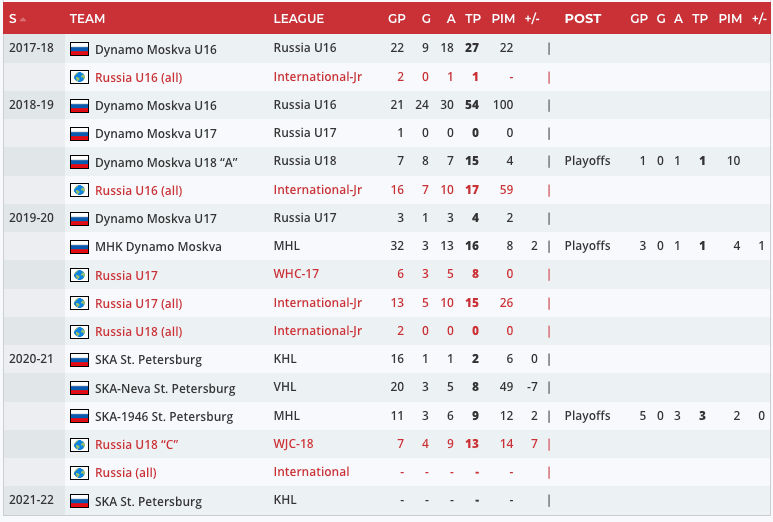Click the sort arrow beside the S column
Image resolution: width=773 pixels, height=522 pixels.
pyautogui.click(x=23, y=19)
